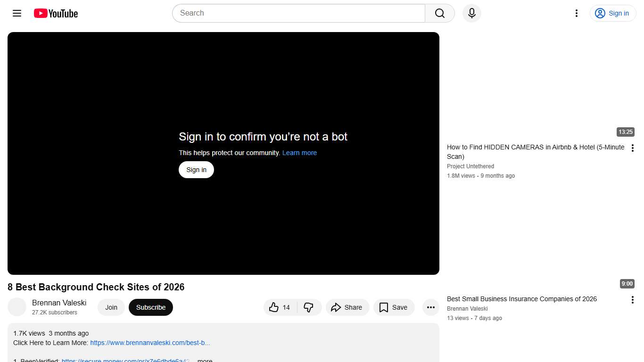Open the brennanvaleski.com link in description
Viewport: 644px width, 362px height.
[x=150, y=343]
